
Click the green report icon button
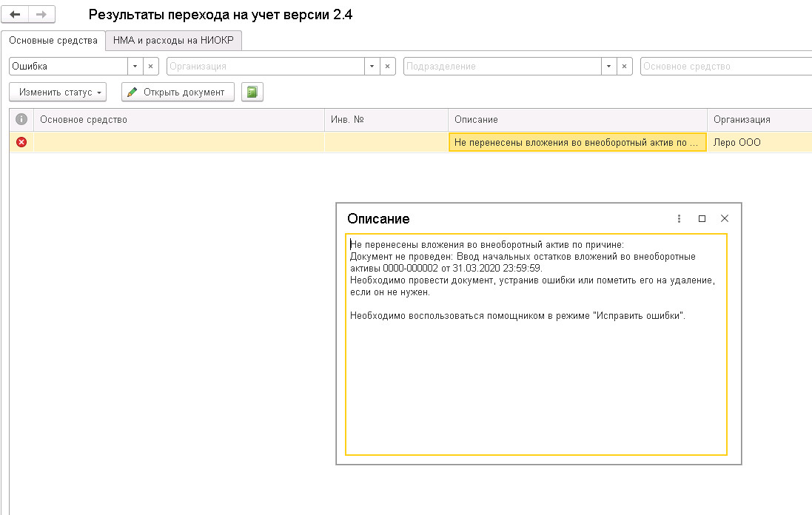click(252, 92)
